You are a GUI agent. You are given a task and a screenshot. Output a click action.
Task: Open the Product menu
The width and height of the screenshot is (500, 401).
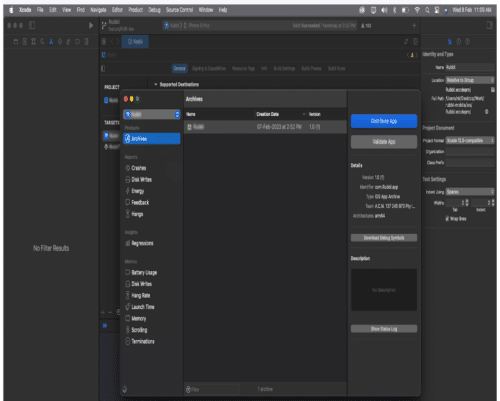(x=135, y=10)
